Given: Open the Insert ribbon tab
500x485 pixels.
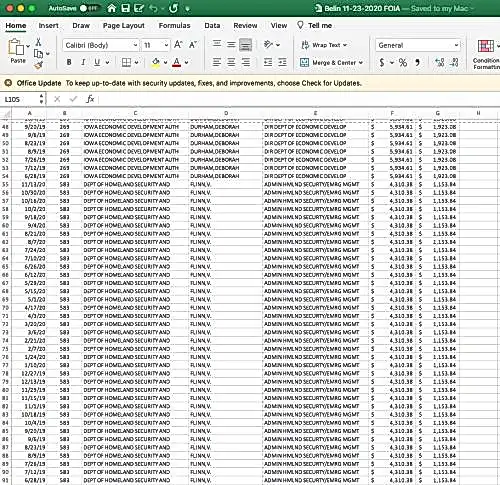Looking at the screenshot, I should coord(48,26).
